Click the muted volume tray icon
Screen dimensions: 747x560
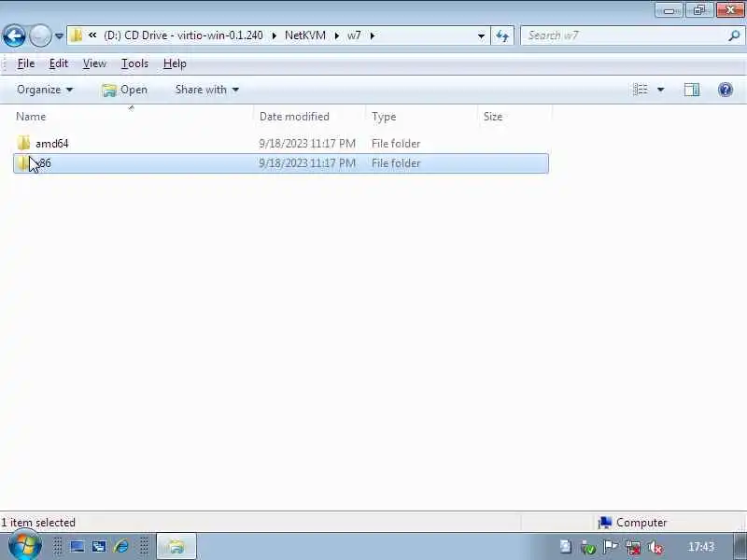click(655, 548)
